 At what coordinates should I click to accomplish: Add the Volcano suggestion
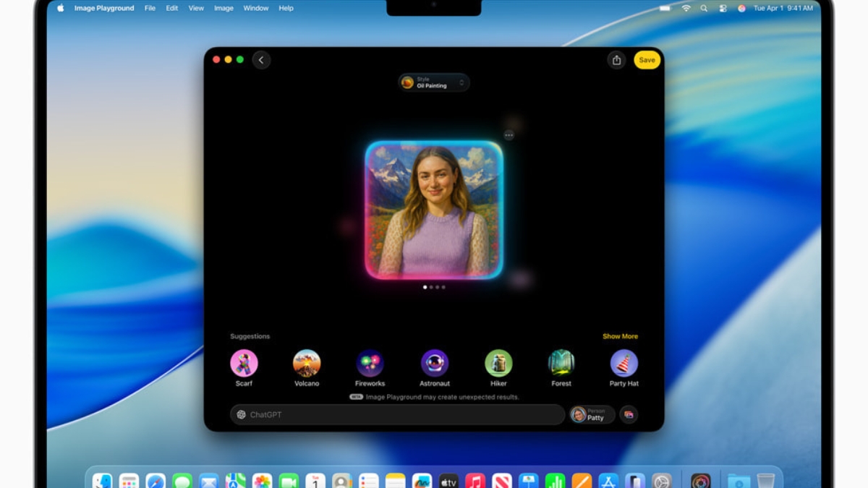[307, 367]
